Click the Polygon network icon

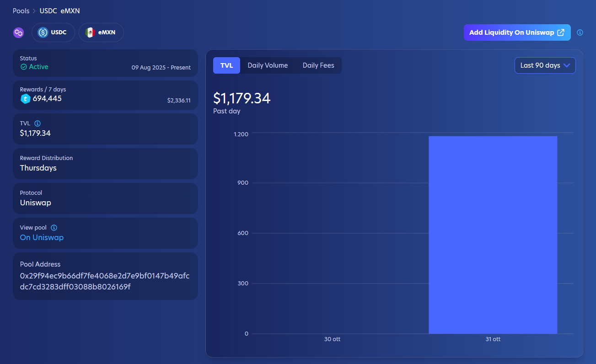18,32
